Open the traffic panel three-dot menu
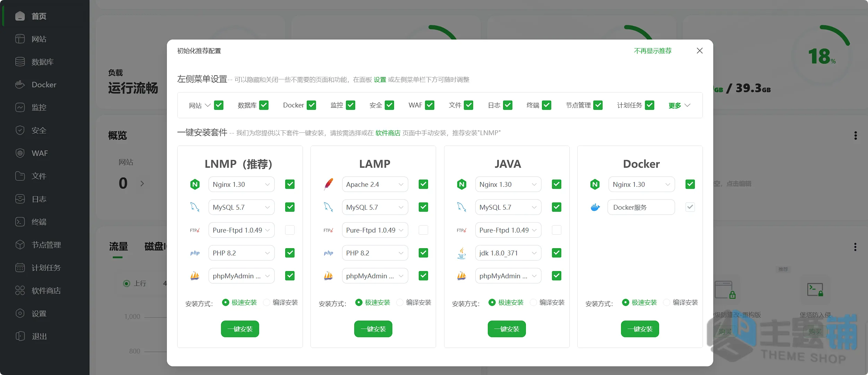This screenshot has width=868, height=375. (855, 247)
